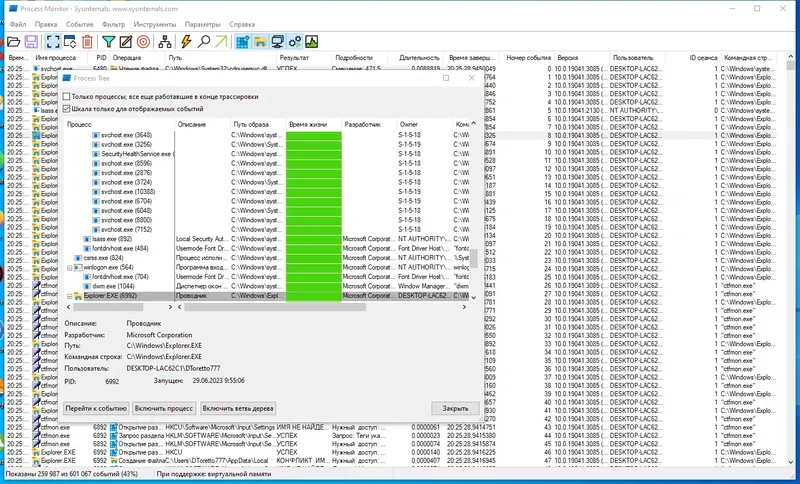The width and height of the screenshot is (800, 484).
Task: Click the Clear trash bin icon
Action: pyautogui.click(x=87, y=42)
